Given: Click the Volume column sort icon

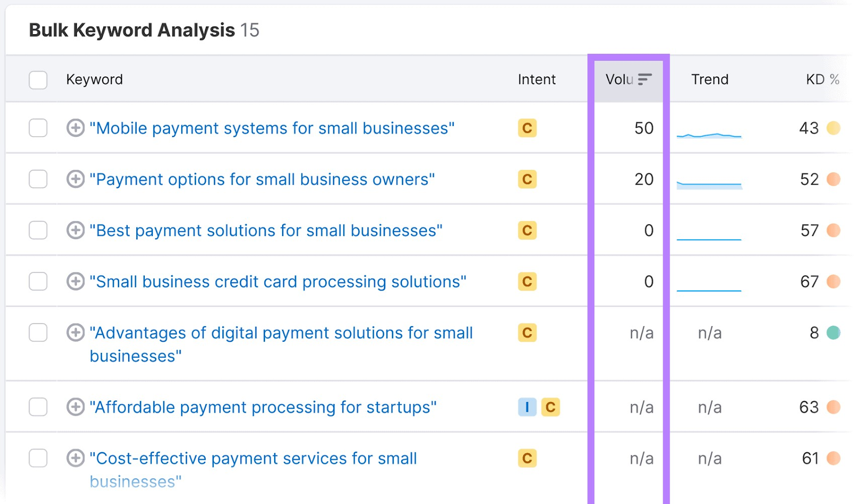Looking at the screenshot, I should pyautogui.click(x=644, y=80).
